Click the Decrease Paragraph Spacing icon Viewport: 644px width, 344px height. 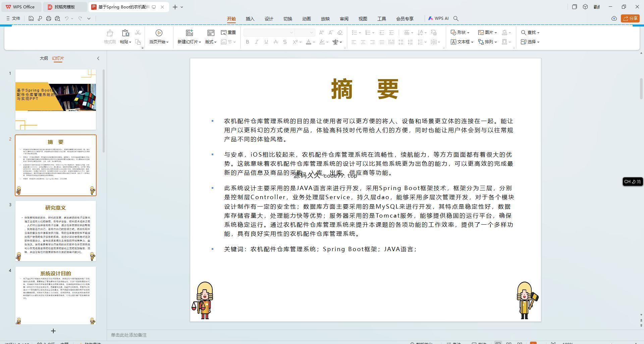[410, 42]
